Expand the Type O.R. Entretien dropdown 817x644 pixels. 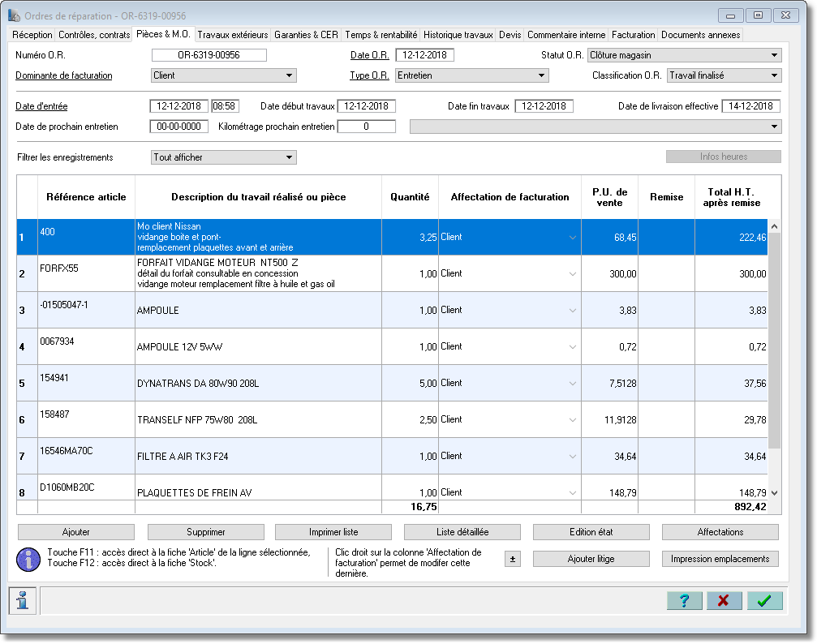tap(541, 75)
